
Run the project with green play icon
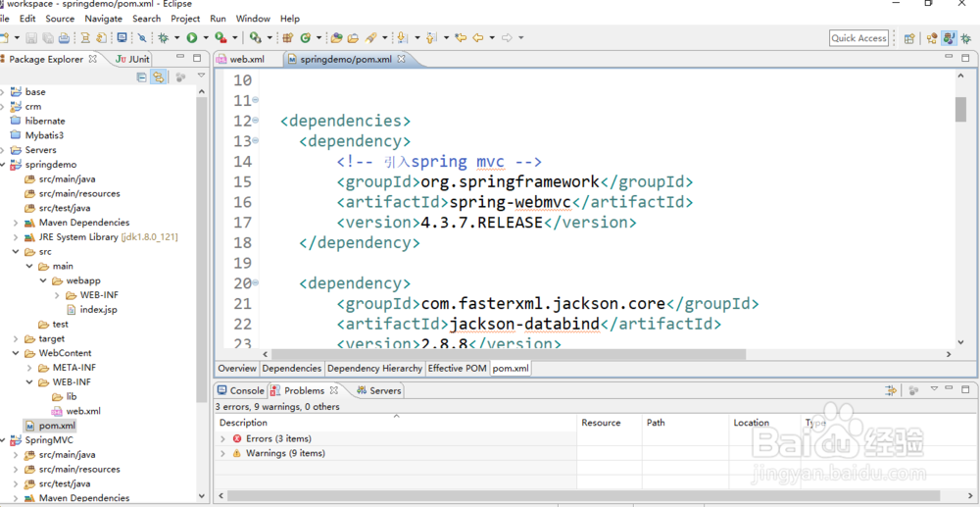(x=191, y=38)
